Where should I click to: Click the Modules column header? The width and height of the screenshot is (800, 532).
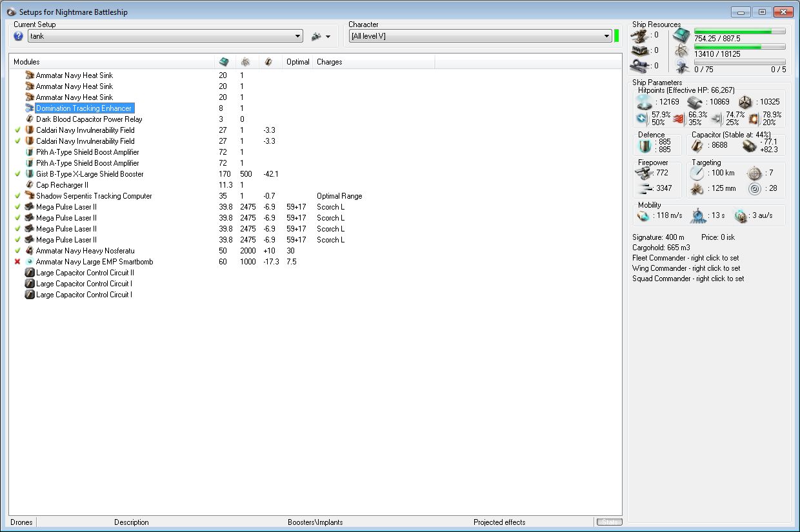tap(112, 62)
